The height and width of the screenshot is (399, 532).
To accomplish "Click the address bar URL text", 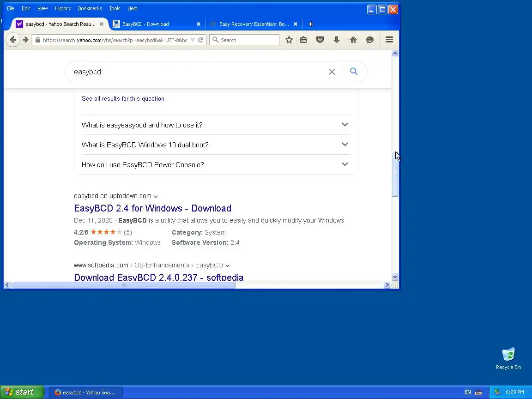I will pyautogui.click(x=115, y=40).
